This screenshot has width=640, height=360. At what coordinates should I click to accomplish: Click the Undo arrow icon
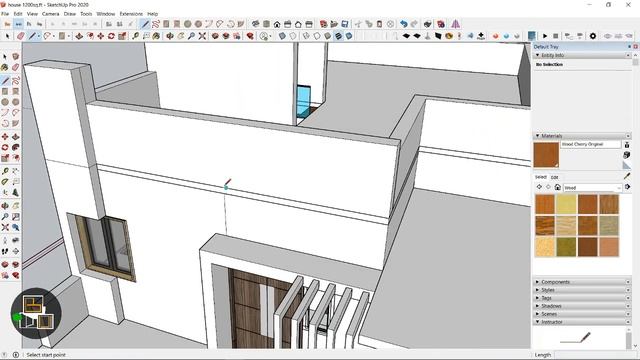404,24
